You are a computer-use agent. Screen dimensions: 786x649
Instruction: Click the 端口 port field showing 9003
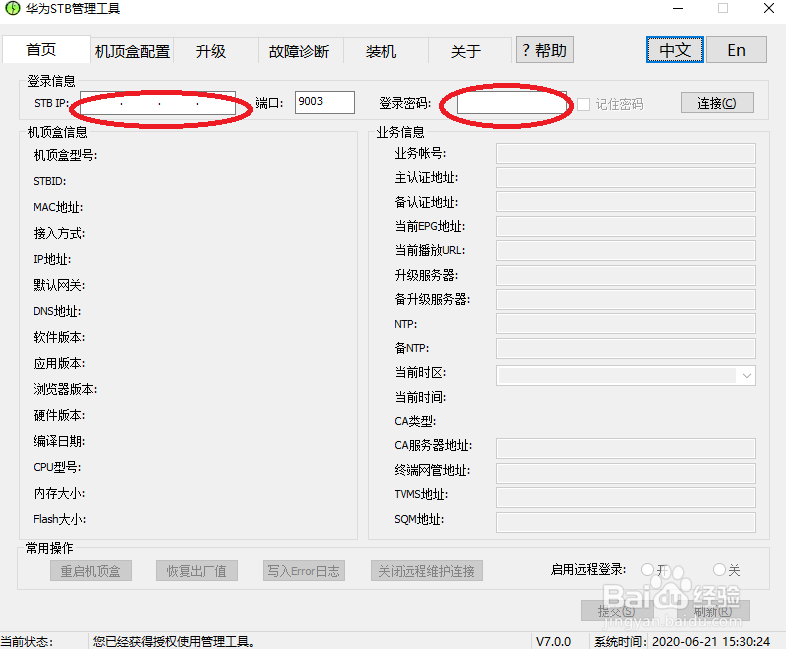pyautogui.click(x=325, y=102)
